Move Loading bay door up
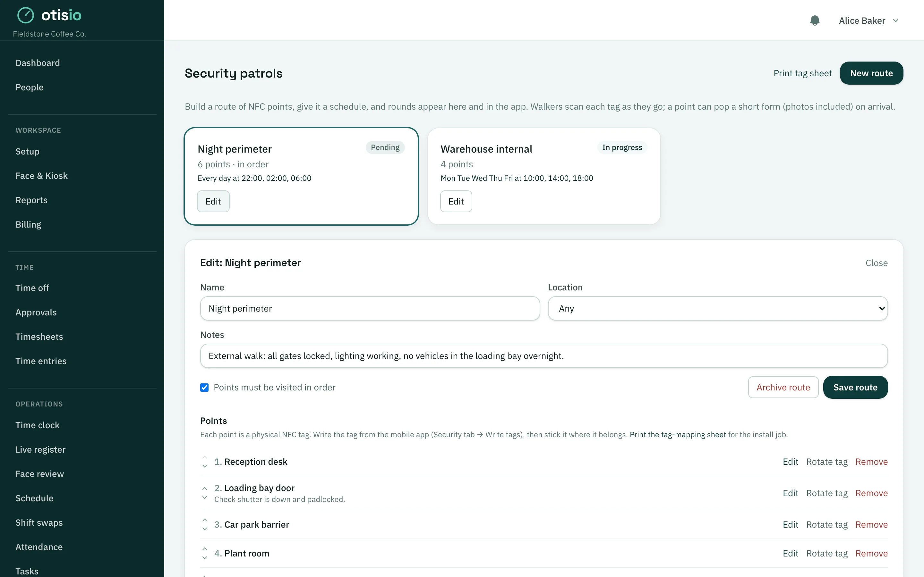The height and width of the screenshot is (577, 924). (205, 489)
